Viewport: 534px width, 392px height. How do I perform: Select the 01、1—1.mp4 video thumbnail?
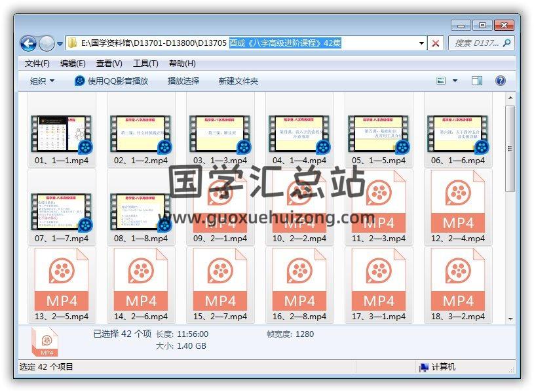(x=62, y=134)
